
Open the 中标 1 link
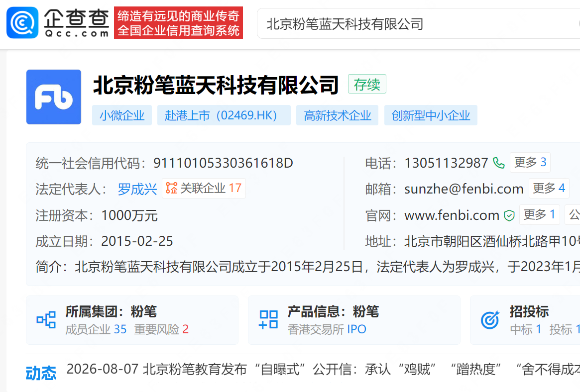coord(526,329)
